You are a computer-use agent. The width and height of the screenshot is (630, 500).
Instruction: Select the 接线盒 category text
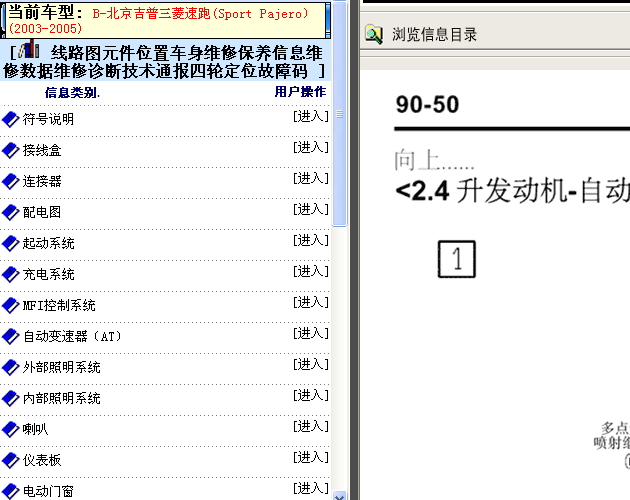[42, 150]
